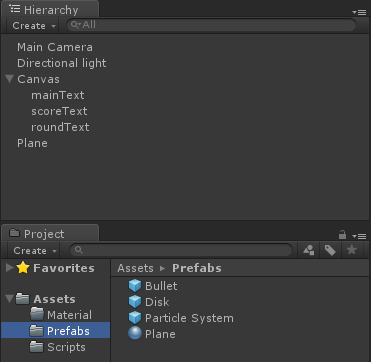Open the Hierarchy Create dropdown
371x362 pixels.
[34, 26]
